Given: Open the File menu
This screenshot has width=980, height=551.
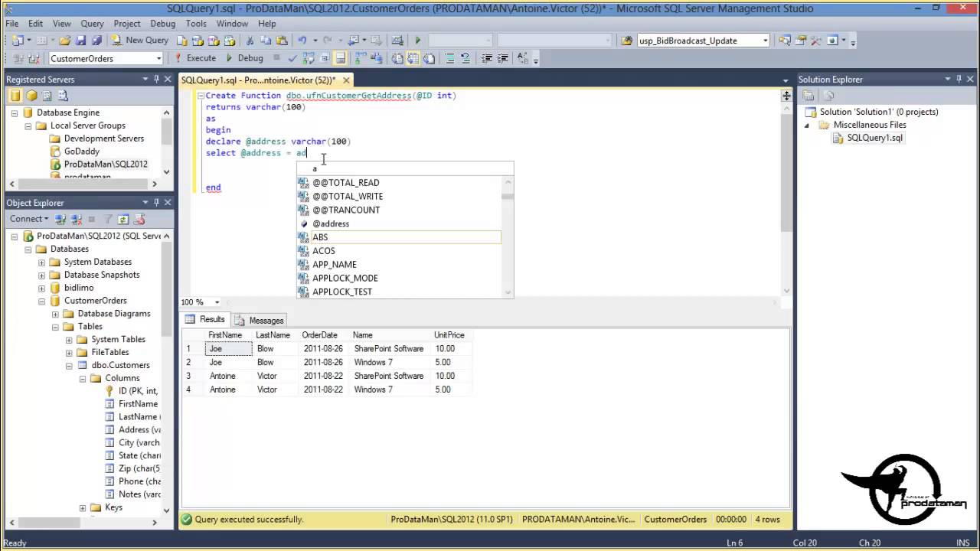Looking at the screenshot, I should pyautogui.click(x=12, y=24).
